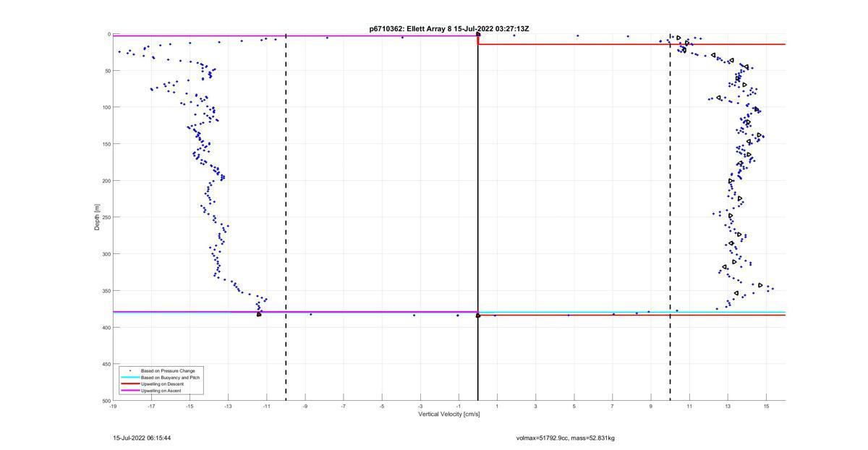The image size is (868, 450).
Task: Click x-axis tick label -17
Action: point(151,406)
